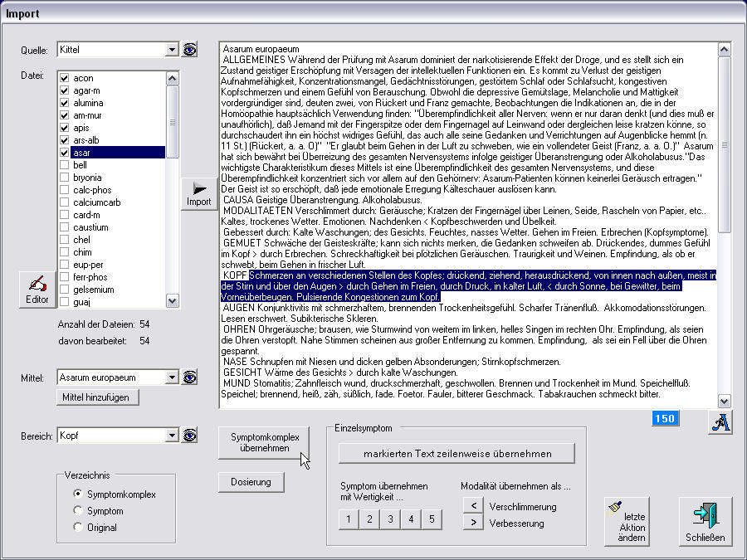
Task: Select the 'Original' radio button
Action: click(x=79, y=527)
